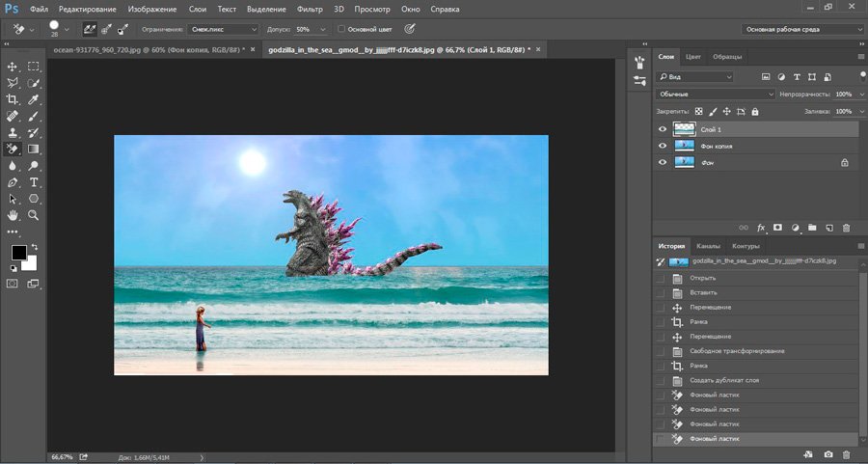Select the Hand tool

coord(13,214)
